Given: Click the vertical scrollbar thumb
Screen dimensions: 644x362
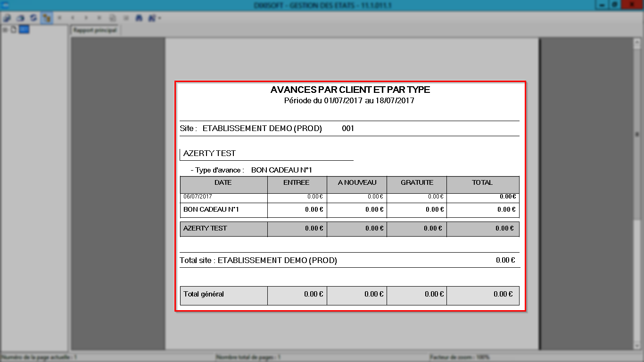Looking at the screenshot, I should 636,134.
